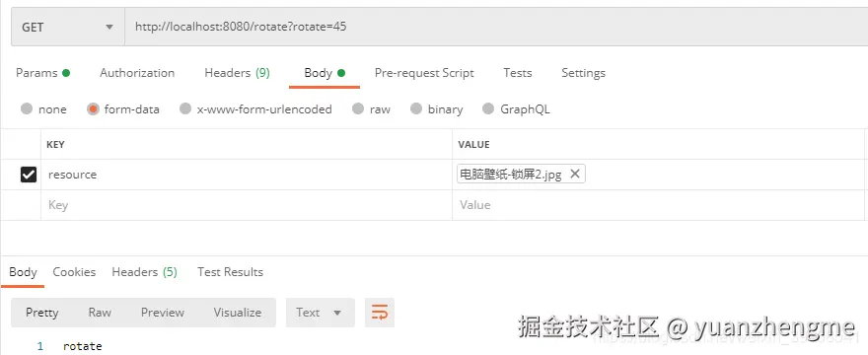Click the response text rotate

(83, 346)
